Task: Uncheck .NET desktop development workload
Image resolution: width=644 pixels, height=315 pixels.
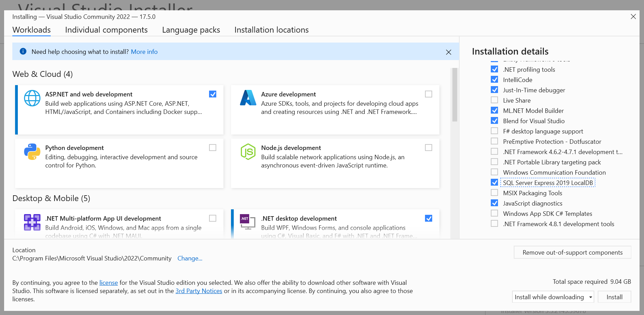Action: pyautogui.click(x=429, y=218)
